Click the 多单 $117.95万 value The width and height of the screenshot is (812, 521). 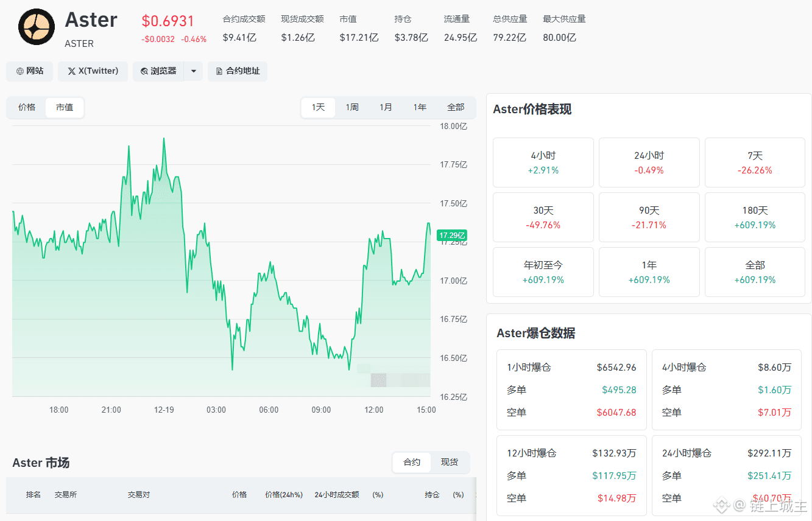click(614, 476)
